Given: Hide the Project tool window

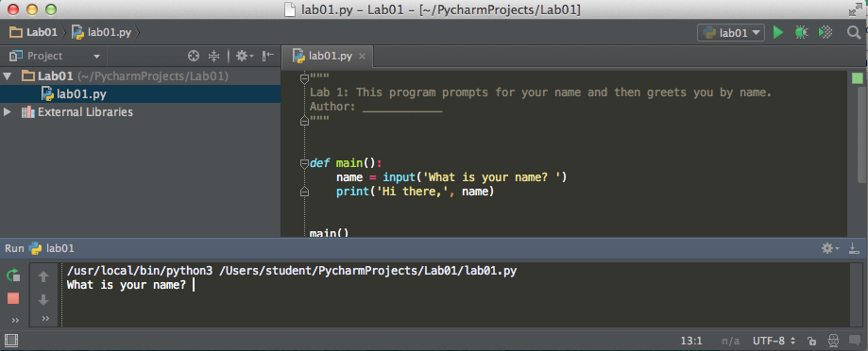Looking at the screenshot, I should pos(268,56).
